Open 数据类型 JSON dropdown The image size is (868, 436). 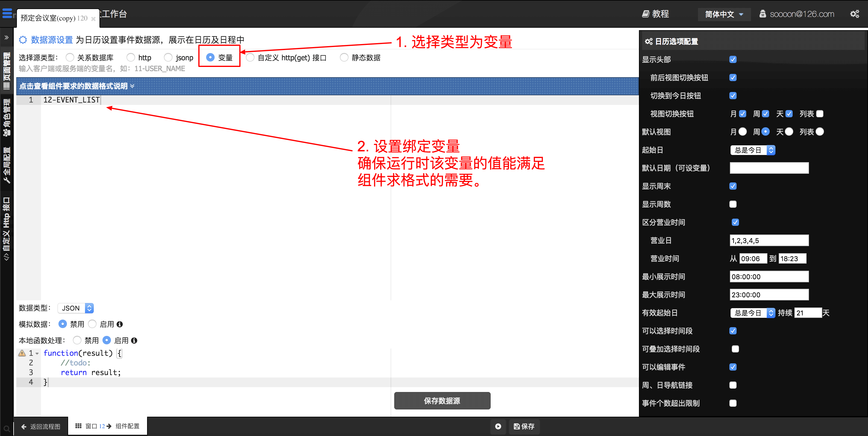coord(75,308)
